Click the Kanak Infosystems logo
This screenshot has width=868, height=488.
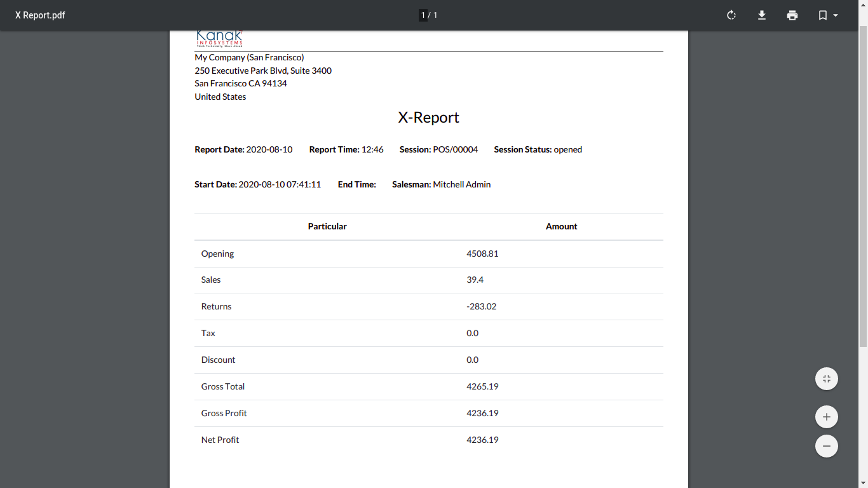(219, 39)
